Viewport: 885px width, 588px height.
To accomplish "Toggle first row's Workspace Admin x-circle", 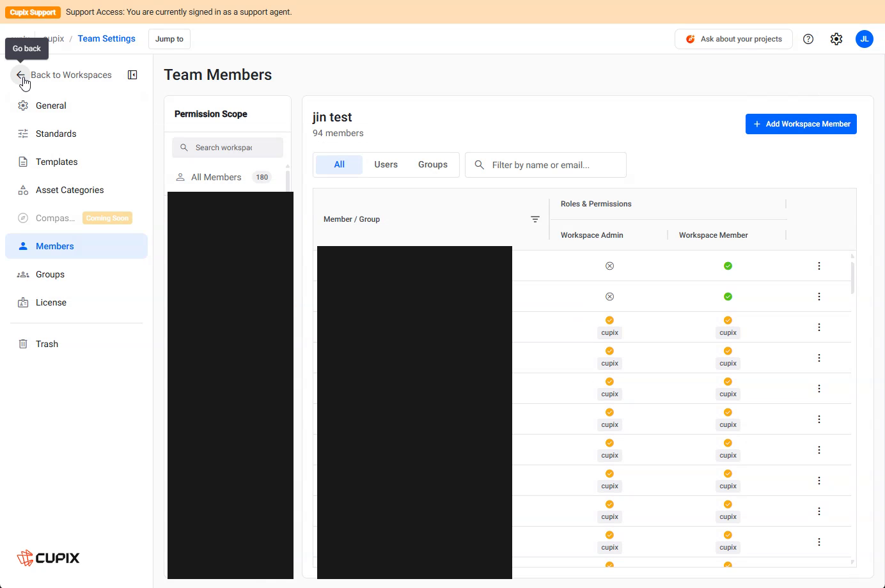I will pos(609,266).
